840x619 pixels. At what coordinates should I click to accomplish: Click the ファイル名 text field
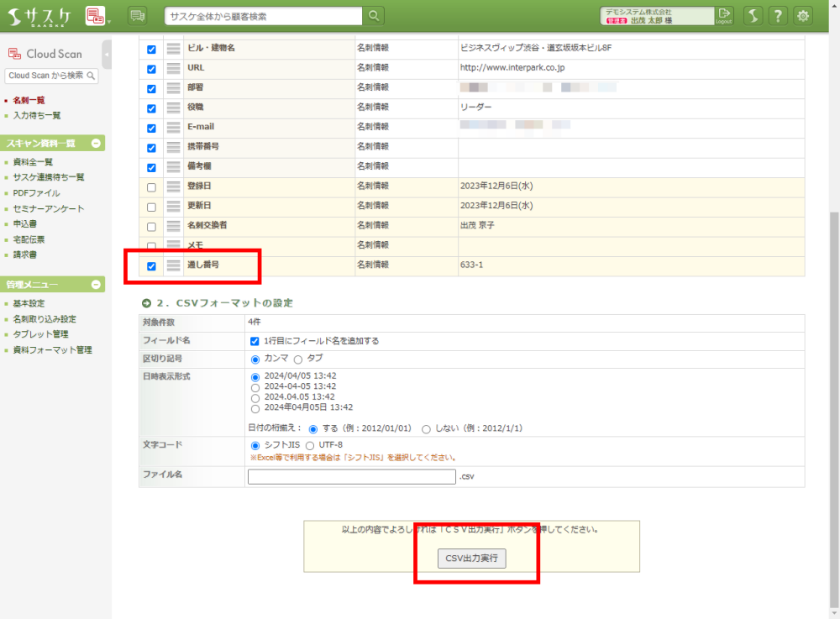[x=351, y=477]
